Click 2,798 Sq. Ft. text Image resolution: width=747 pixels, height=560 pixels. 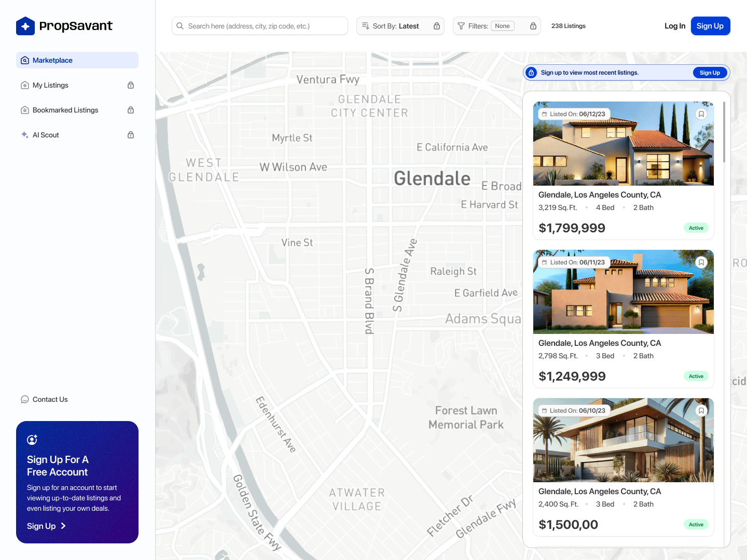pos(558,356)
